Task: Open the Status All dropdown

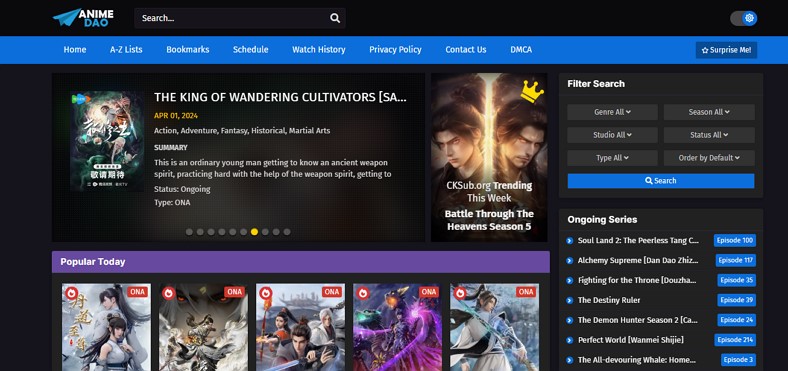Action: pyautogui.click(x=709, y=135)
